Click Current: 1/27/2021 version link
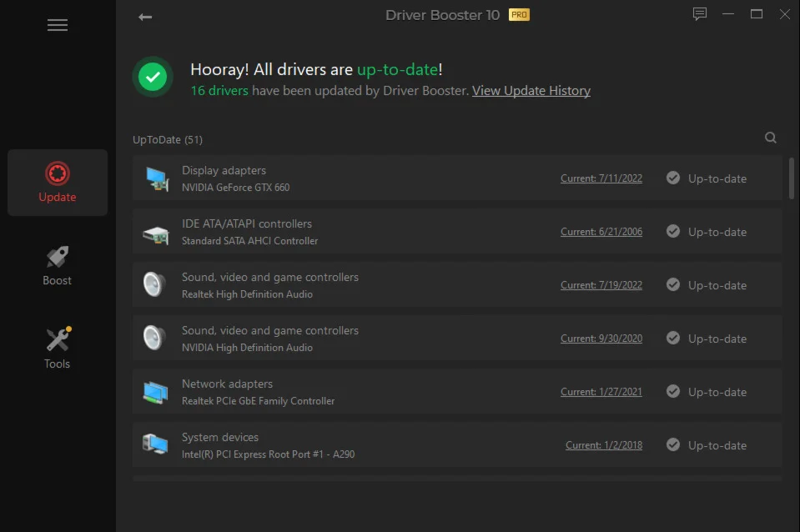 (x=601, y=392)
